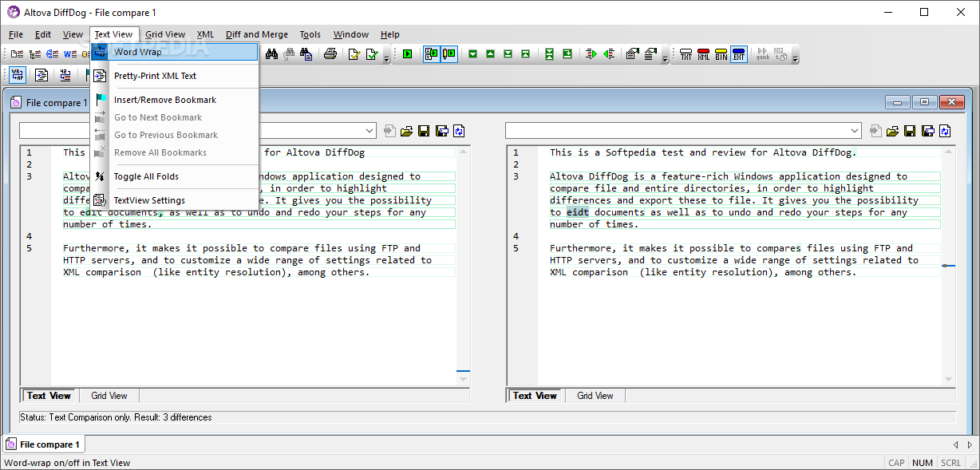This screenshot has width=980, height=470.
Task: Choose Pretty-Print XML Text
Action: coord(174,76)
